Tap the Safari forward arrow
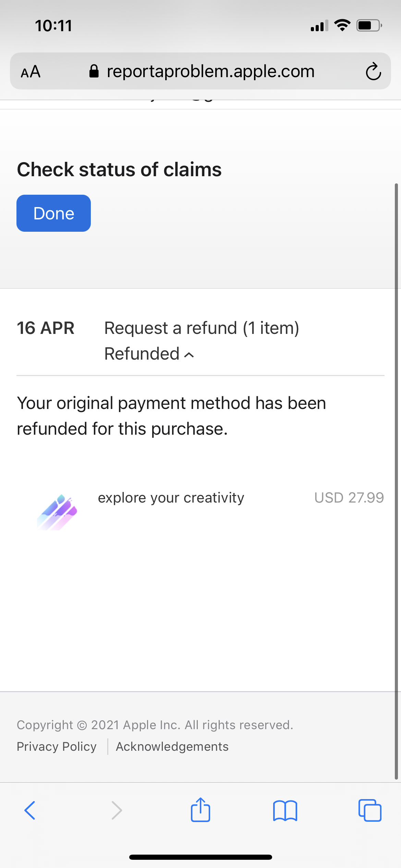 tap(117, 810)
